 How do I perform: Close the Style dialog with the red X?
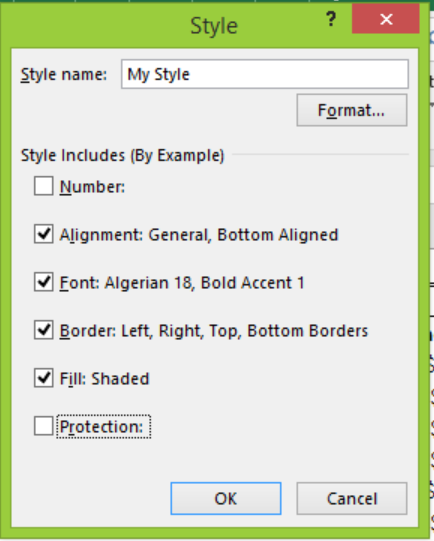(x=386, y=19)
